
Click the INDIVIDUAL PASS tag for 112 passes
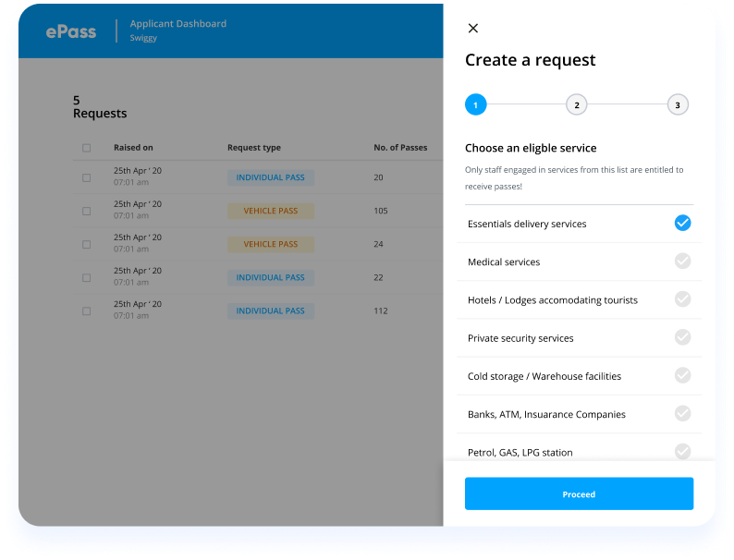tap(271, 310)
